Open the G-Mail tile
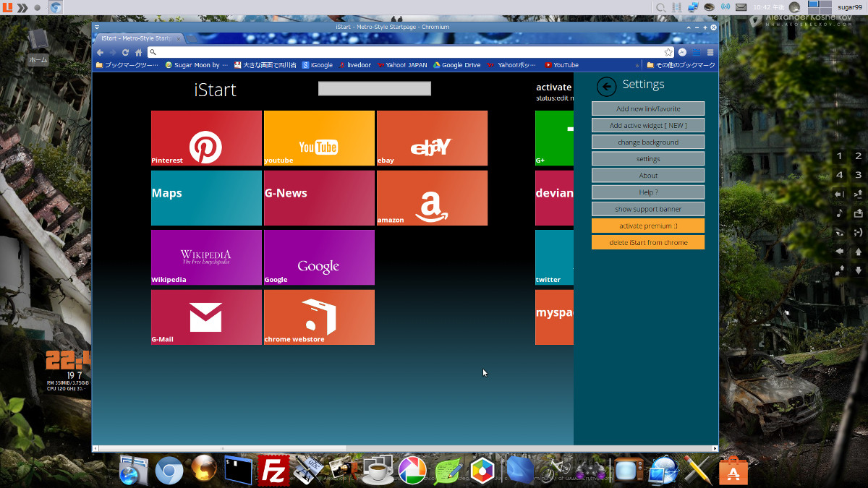Viewport: 868px width, 488px height. click(x=206, y=317)
